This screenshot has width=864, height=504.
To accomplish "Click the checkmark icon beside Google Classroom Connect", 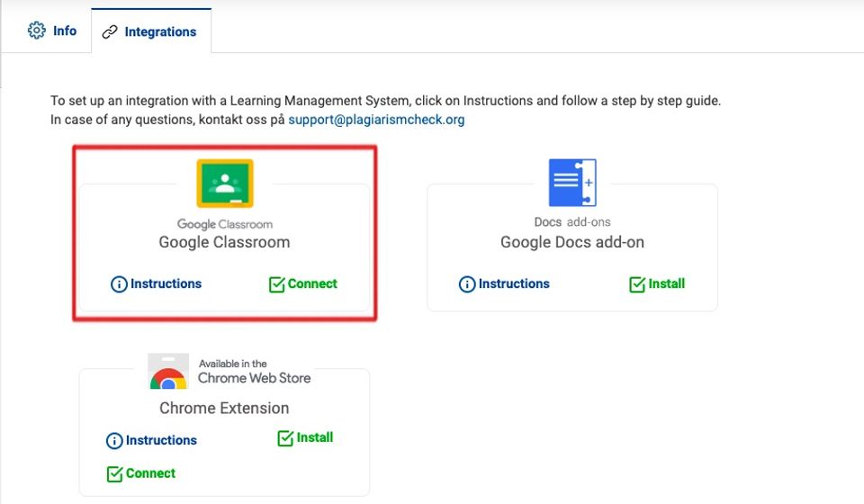I will [x=277, y=284].
